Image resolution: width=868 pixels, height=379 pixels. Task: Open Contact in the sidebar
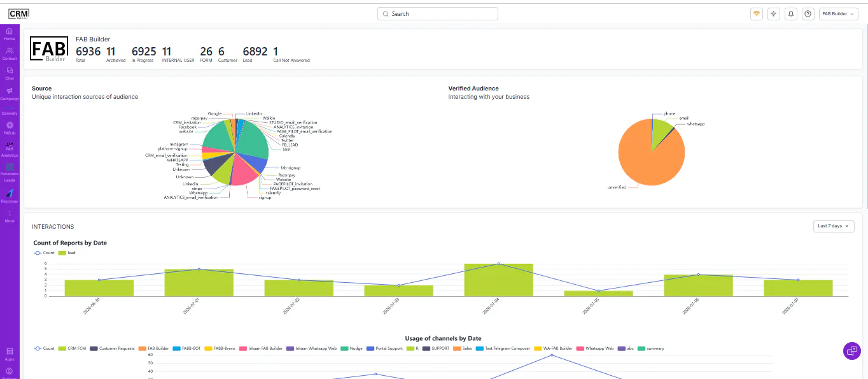coord(10,54)
